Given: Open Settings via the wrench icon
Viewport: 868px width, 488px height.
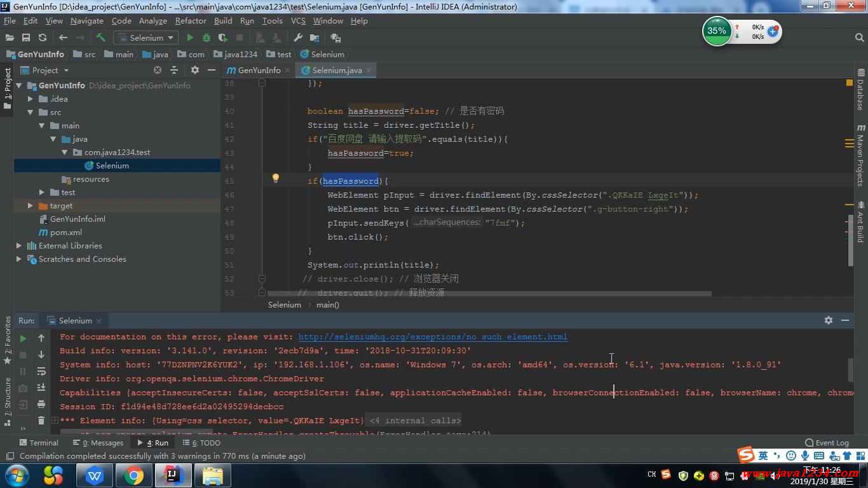Looking at the screenshot, I should (x=298, y=38).
